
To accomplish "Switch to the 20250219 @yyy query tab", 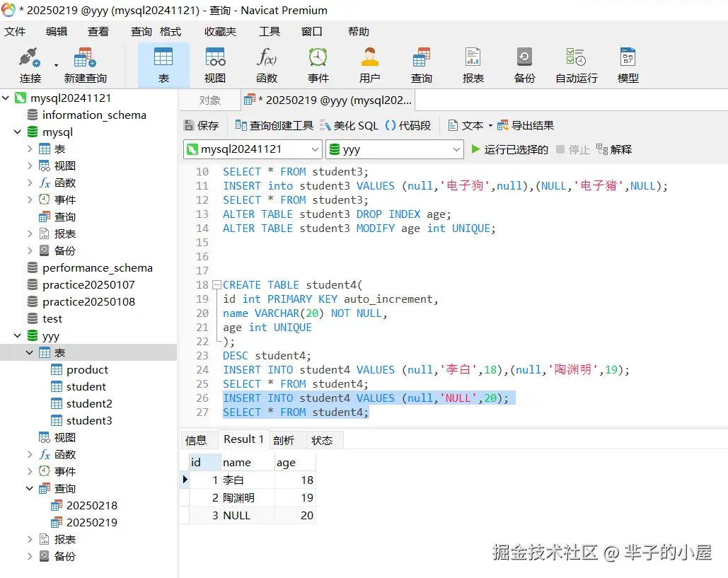I will [x=328, y=100].
